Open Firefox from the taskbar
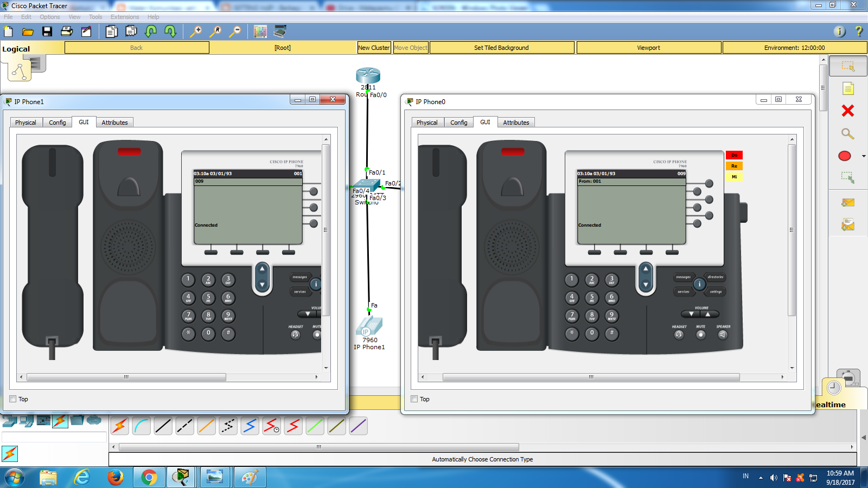The image size is (868, 488). point(115,477)
